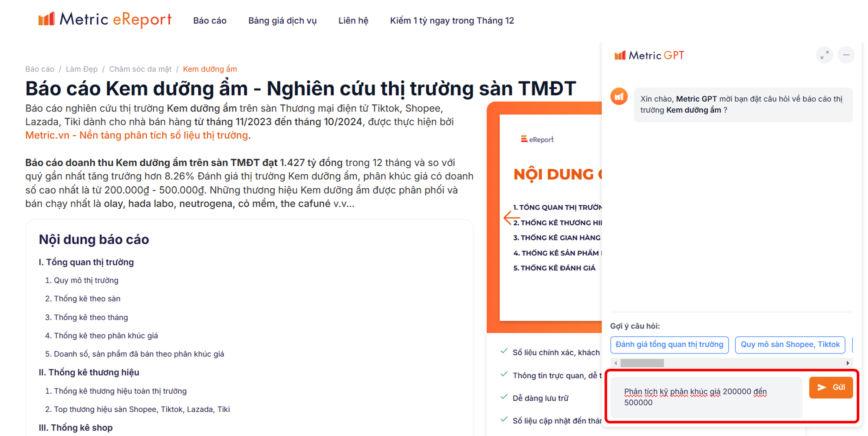
Task: Open the Báo cáo menu
Action: coord(210,21)
